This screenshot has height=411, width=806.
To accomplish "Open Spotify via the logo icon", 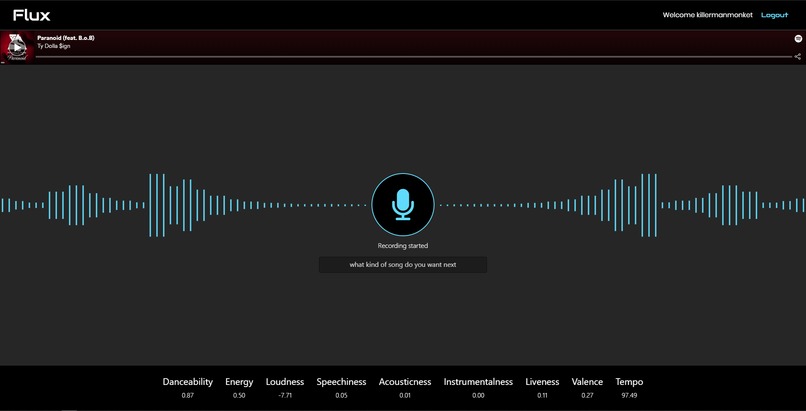I will pos(798,39).
